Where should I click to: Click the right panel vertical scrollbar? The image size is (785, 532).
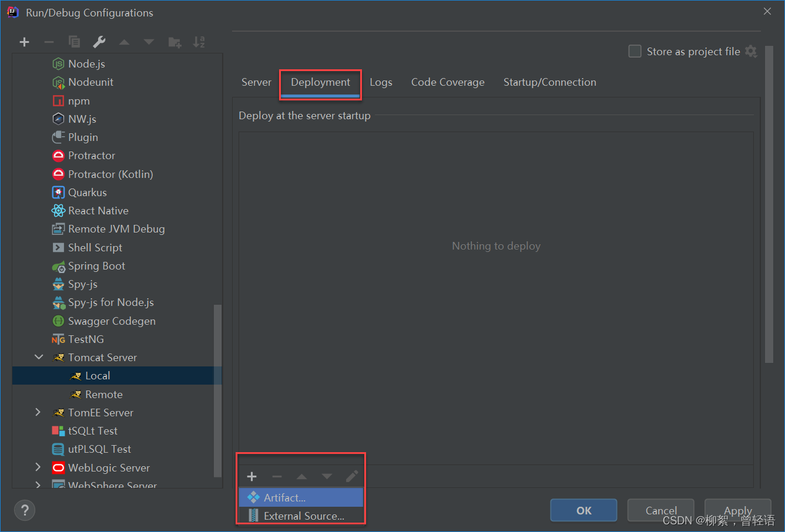(769, 204)
